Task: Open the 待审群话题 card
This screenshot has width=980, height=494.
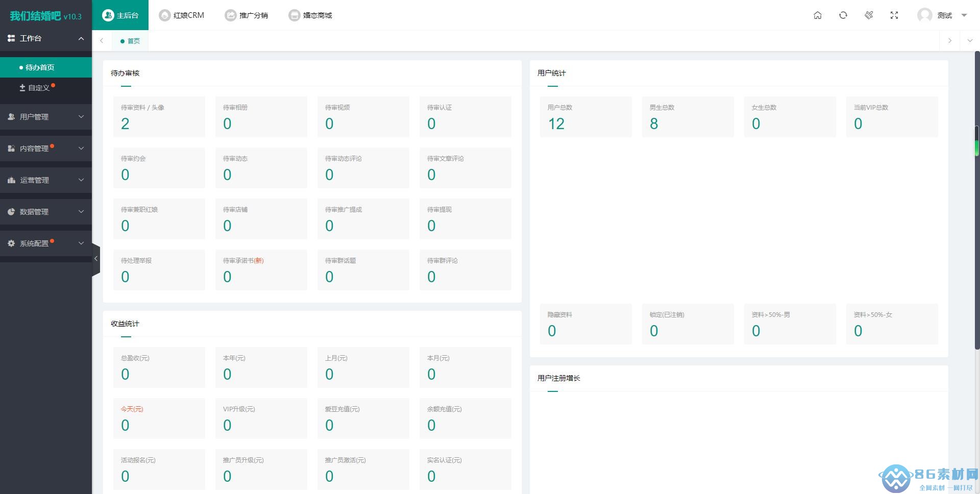Action: coord(363,270)
